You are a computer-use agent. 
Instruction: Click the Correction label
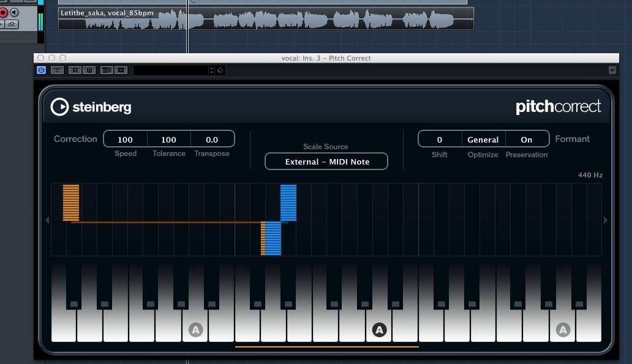coord(75,139)
